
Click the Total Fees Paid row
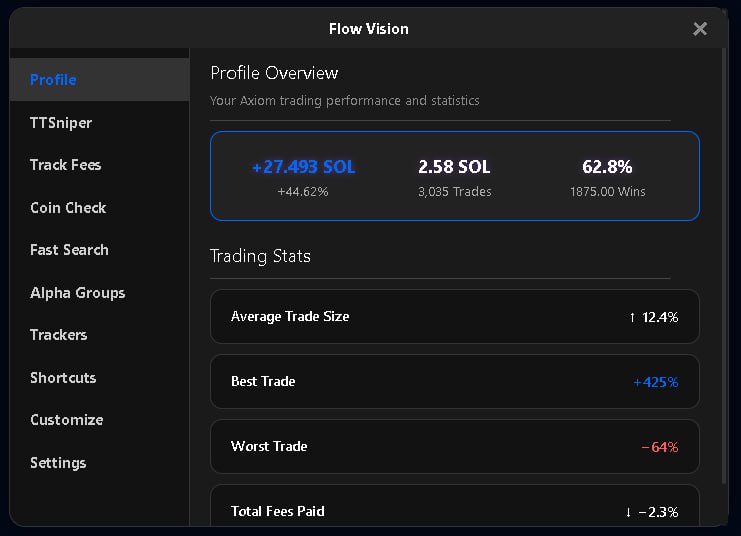454,509
